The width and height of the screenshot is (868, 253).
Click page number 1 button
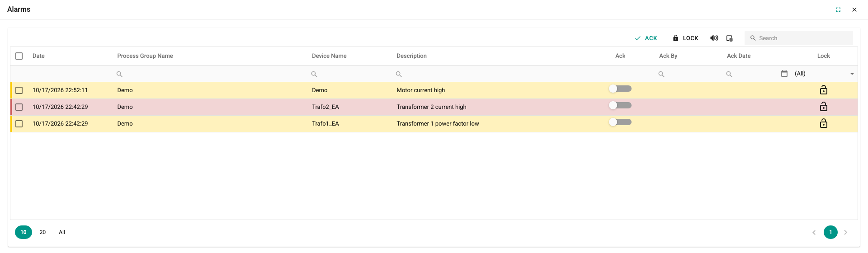pyautogui.click(x=830, y=232)
